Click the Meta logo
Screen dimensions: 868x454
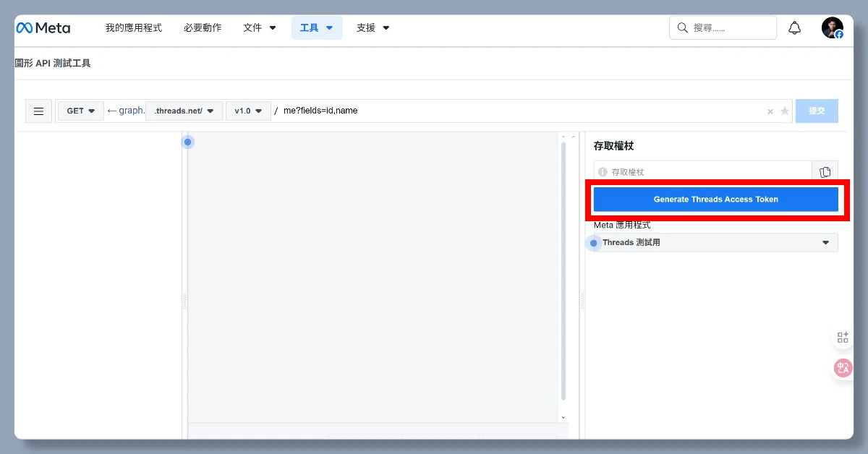pyautogui.click(x=43, y=28)
